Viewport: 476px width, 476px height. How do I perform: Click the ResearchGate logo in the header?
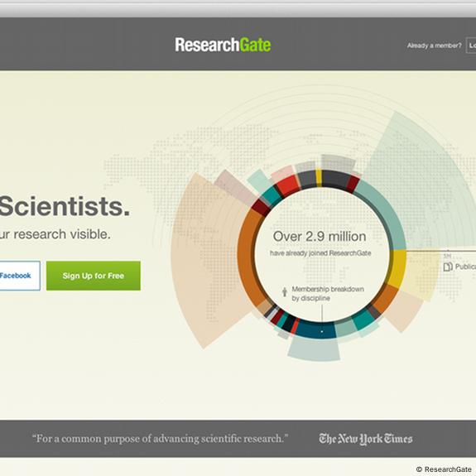pyautogui.click(x=223, y=45)
